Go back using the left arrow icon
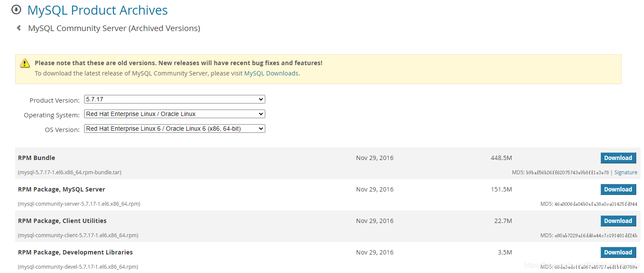The image size is (644, 273). (19, 28)
